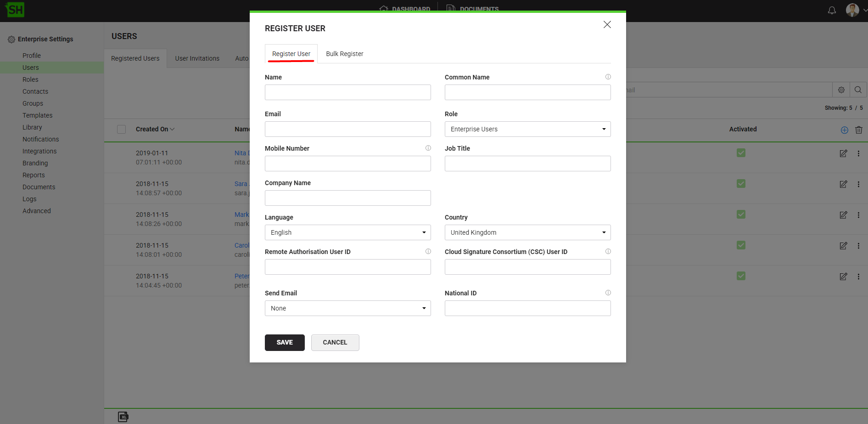Open the search settings gear icon
The height and width of the screenshot is (424, 868).
click(841, 90)
